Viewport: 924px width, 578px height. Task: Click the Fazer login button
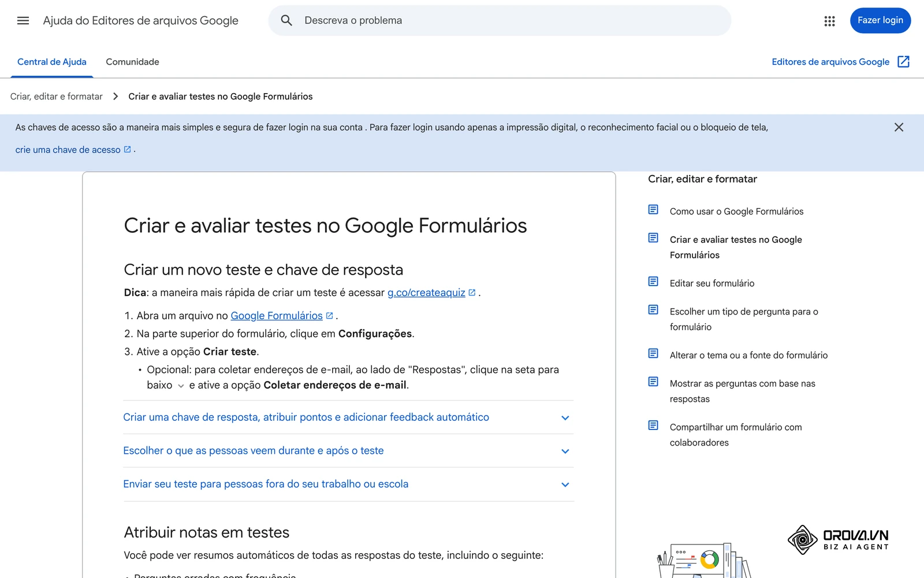(880, 20)
